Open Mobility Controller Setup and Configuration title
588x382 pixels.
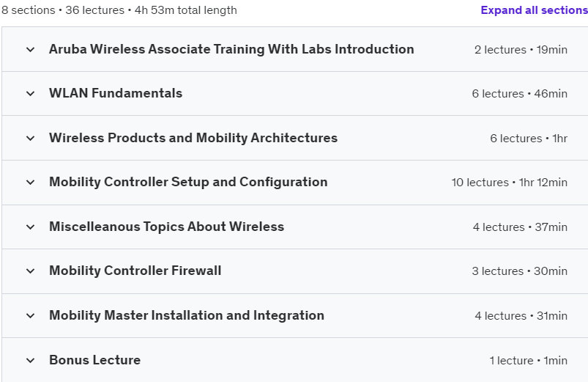click(188, 182)
